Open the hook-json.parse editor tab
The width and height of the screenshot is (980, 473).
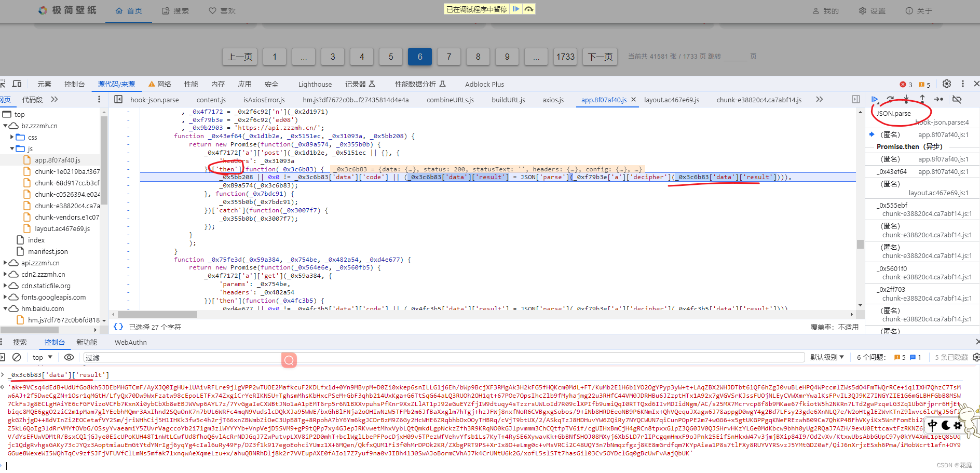pyautogui.click(x=154, y=100)
